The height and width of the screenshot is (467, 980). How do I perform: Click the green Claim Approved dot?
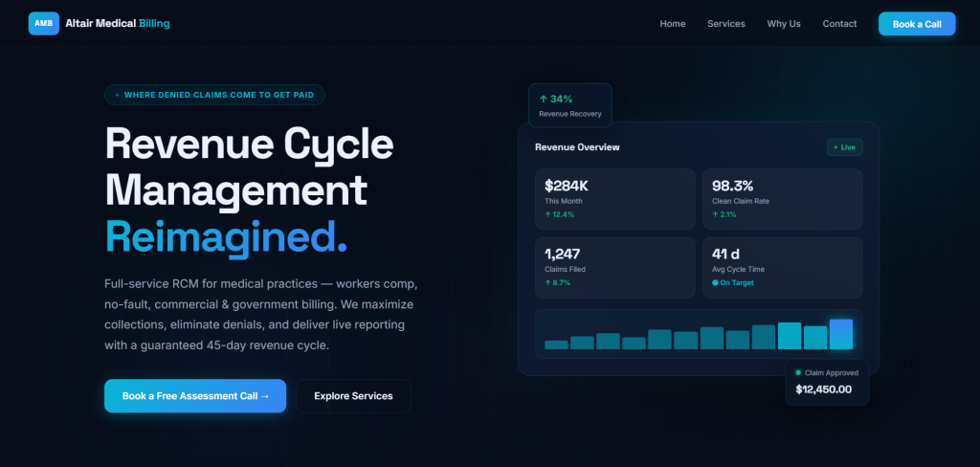click(x=798, y=372)
